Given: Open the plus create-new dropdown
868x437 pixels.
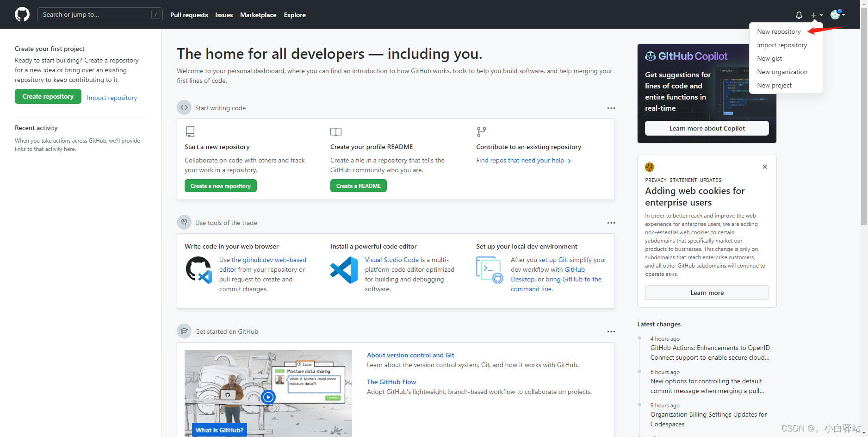Looking at the screenshot, I should [x=817, y=15].
